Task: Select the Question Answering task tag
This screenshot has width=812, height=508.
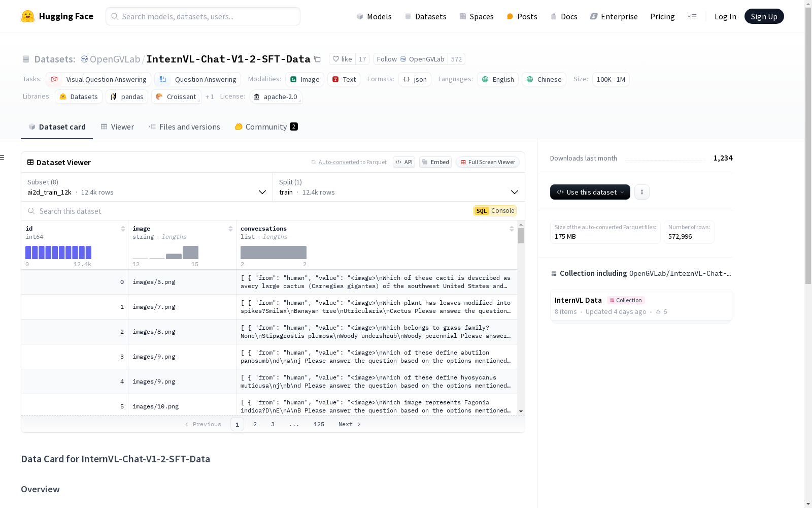Action: click(x=197, y=79)
